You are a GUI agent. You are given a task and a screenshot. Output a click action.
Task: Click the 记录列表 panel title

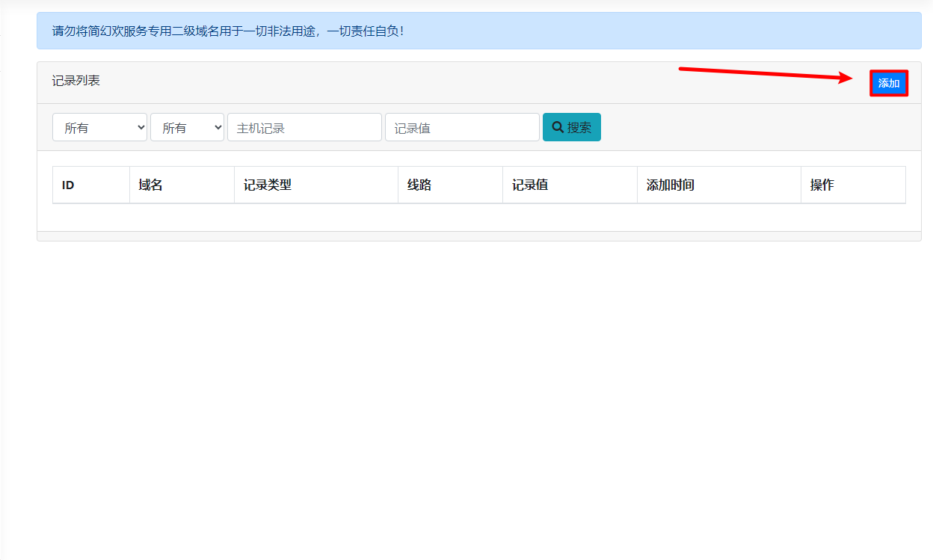tap(76, 81)
